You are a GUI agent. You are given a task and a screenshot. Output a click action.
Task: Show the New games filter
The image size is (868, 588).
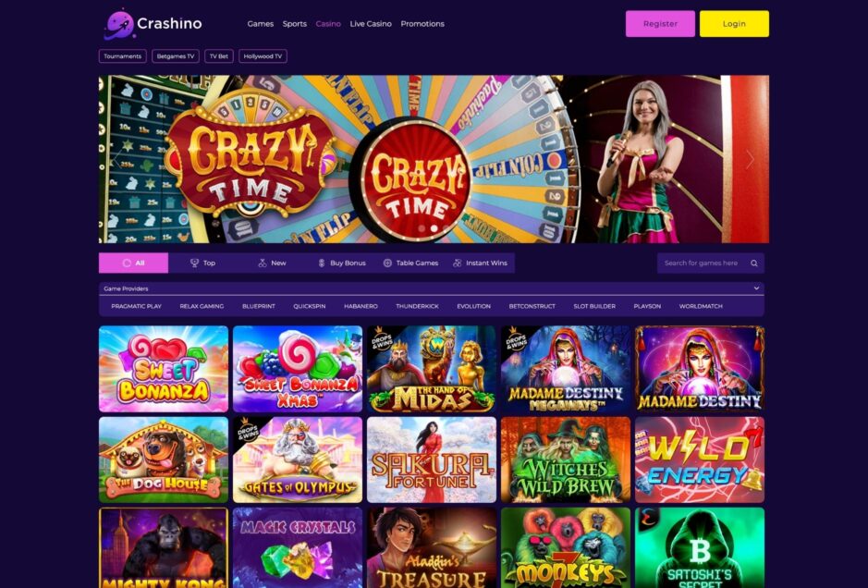click(272, 263)
